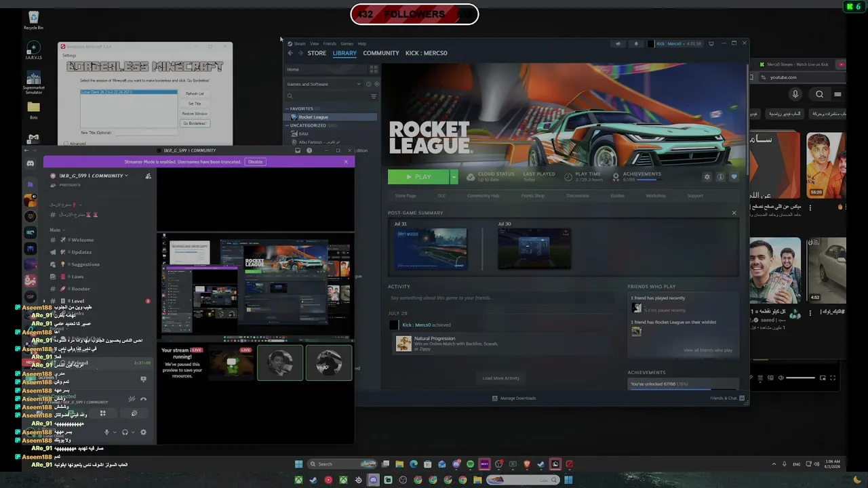Disable Discord Streamer Mode
The height and width of the screenshot is (488, 868).
coord(255,162)
